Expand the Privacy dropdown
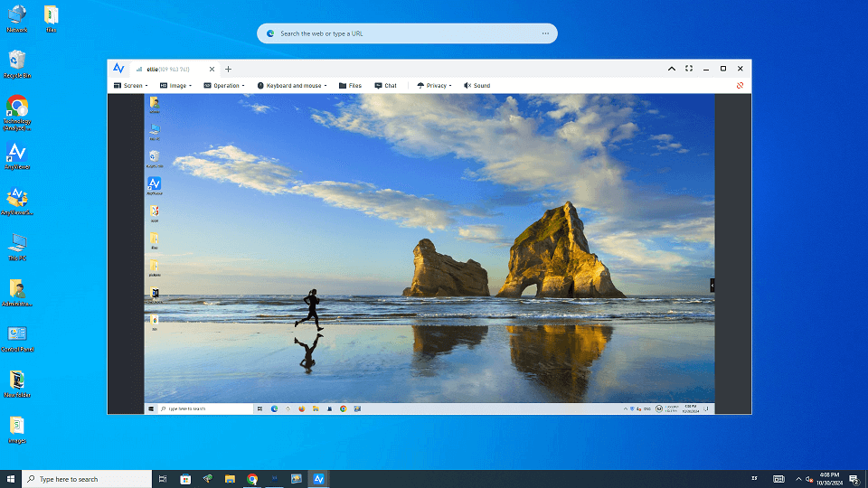 (x=434, y=86)
